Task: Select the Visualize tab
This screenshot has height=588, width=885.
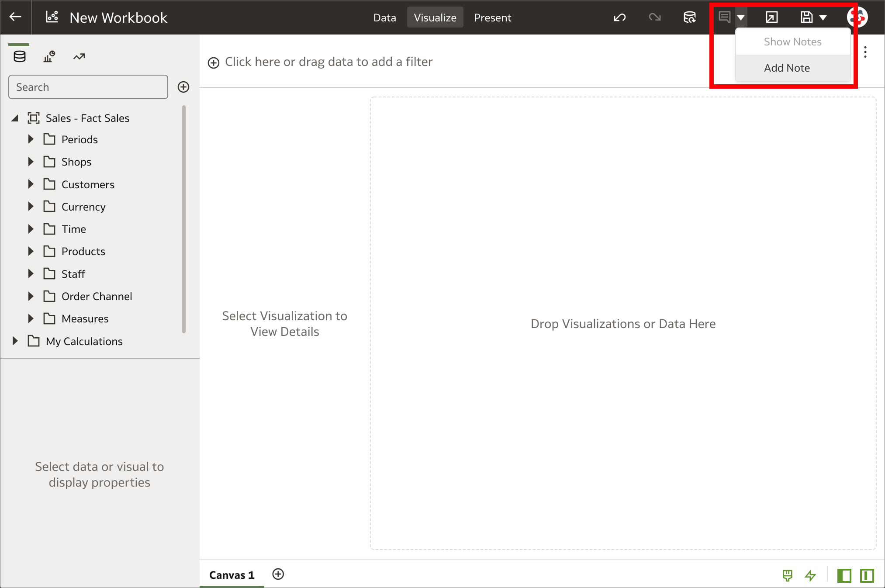Action: point(434,18)
